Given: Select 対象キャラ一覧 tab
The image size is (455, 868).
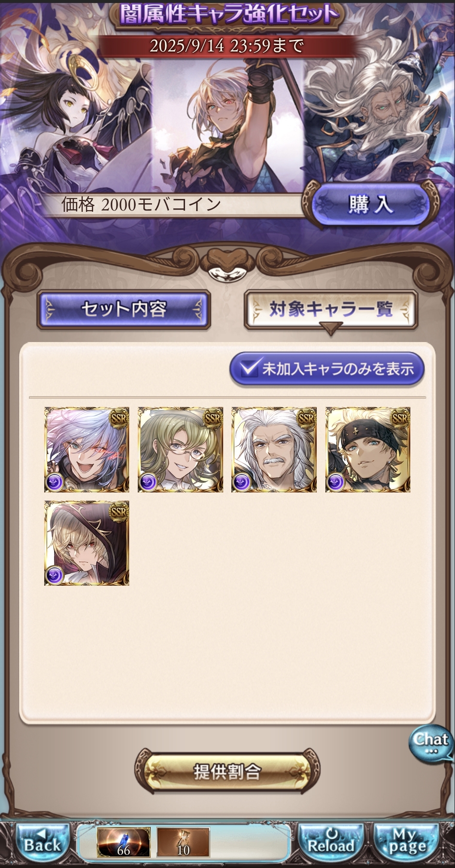Looking at the screenshot, I should click(x=331, y=309).
